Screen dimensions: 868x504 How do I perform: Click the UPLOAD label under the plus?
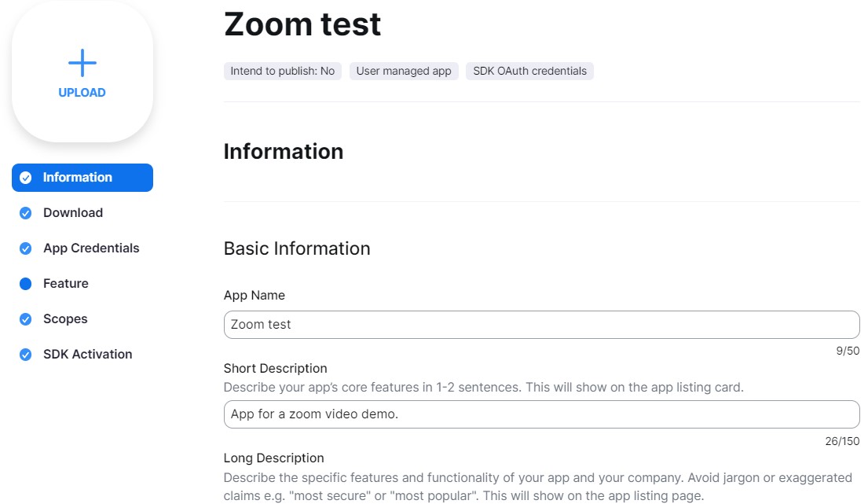[82, 93]
